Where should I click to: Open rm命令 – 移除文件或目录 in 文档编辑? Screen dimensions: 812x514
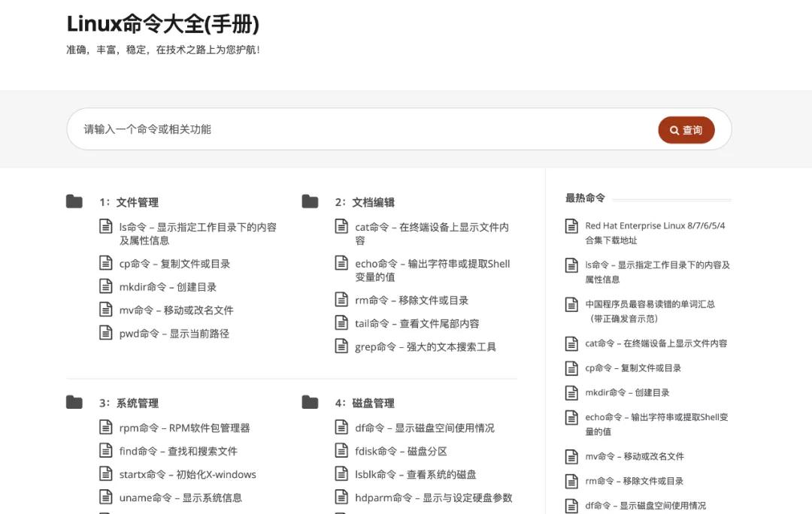point(412,301)
